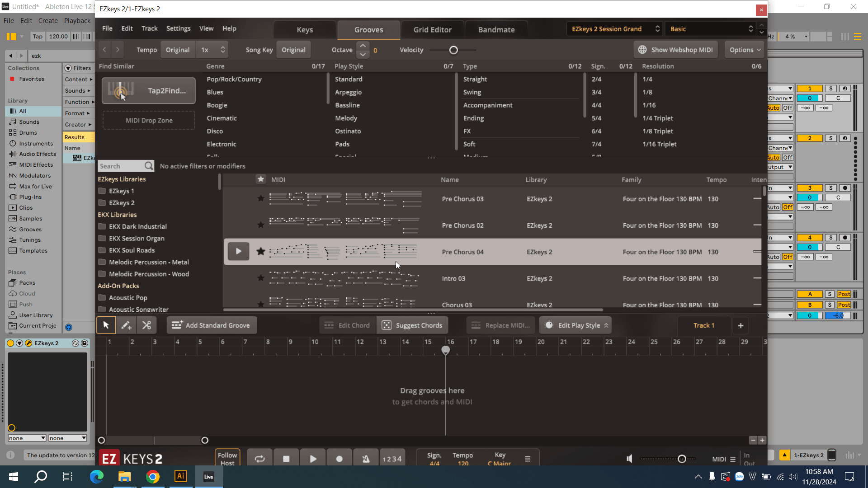Image resolution: width=868 pixels, height=488 pixels.
Task: Click Add Standard Groove
Action: pyautogui.click(x=211, y=325)
